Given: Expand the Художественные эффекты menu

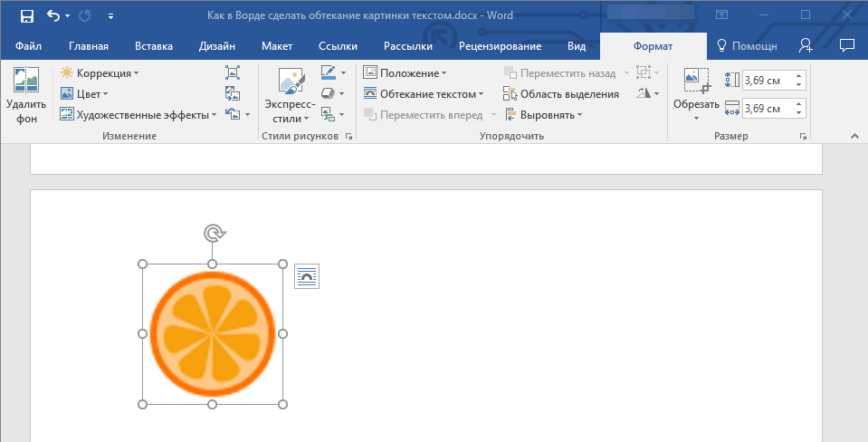Looking at the screenshot, I should [138, 114].
